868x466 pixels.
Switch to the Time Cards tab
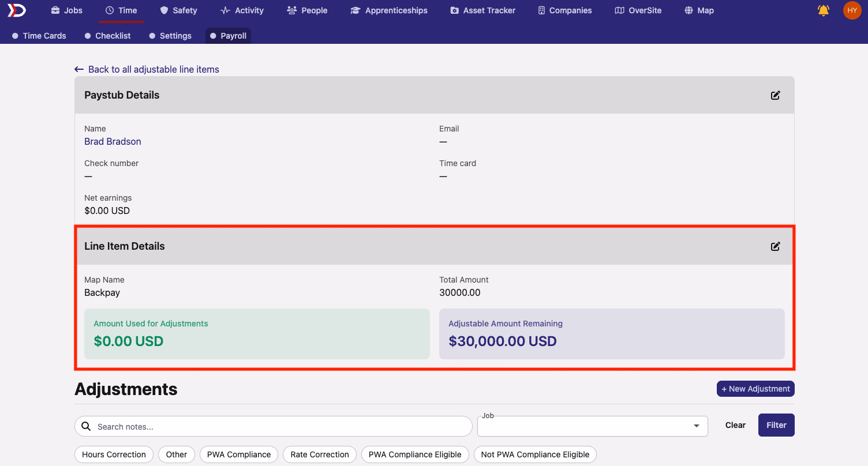39,36
